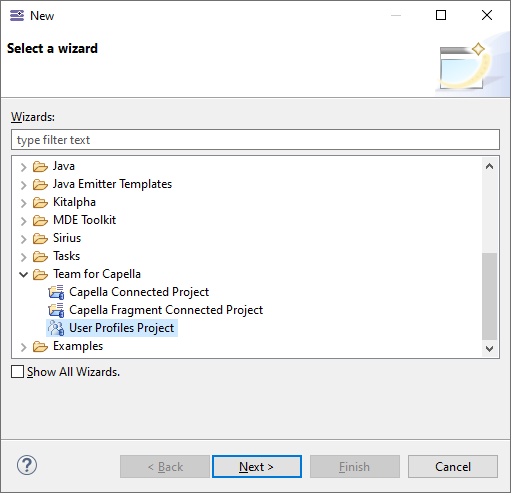Click the User Profiles Project people icon
Screen dimensions: 511x493
pyautogui.click(x=56, y=328)
